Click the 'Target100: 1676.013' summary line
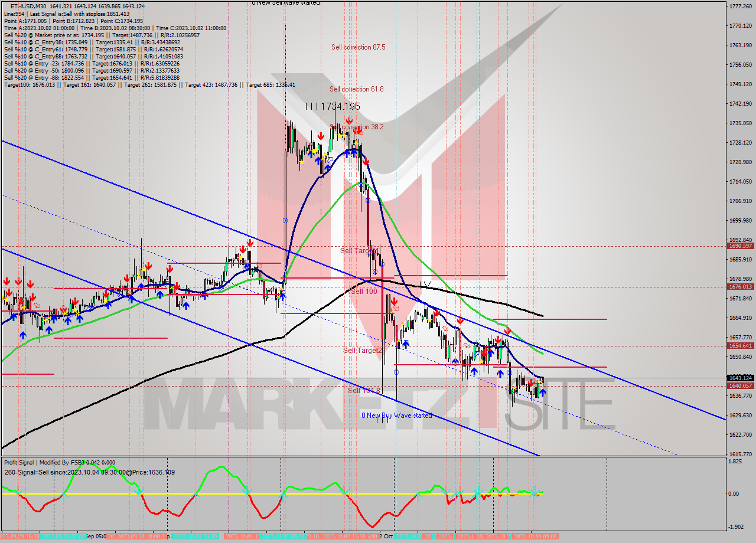Viewport: 756px width, 543px height. [149, 84]
